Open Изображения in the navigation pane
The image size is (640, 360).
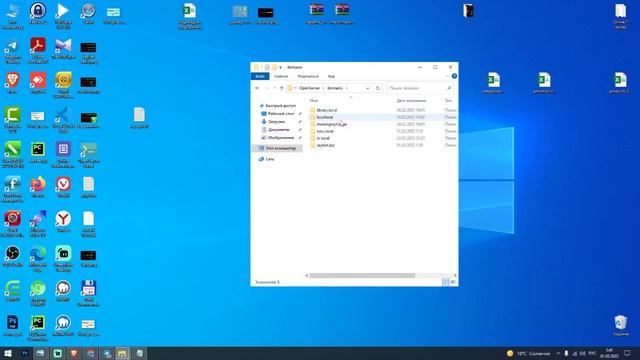click(280, 138)
